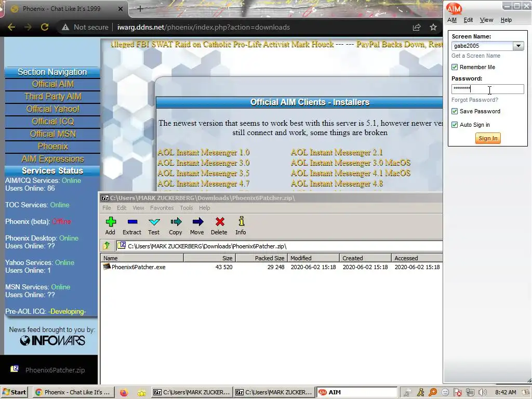Reload the Phoenix web page
This screenshot has width=532, height=399.
[x=45, y=27]
